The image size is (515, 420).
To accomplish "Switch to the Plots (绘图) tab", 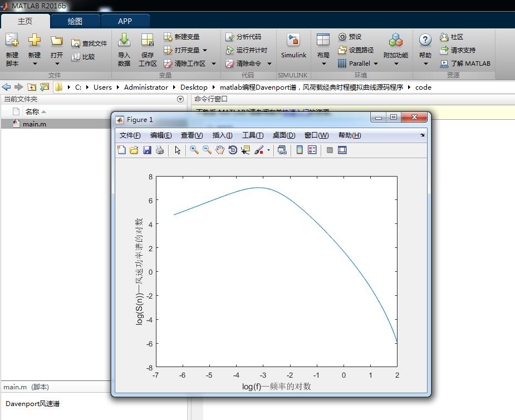I will click(x=75, y=21).
